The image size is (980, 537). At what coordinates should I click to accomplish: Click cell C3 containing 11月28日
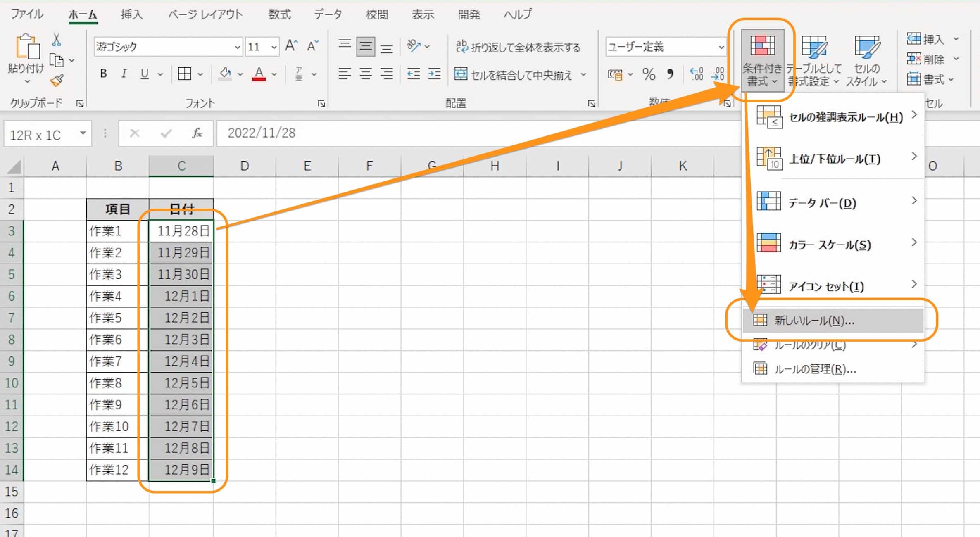(x=182, y=231)
